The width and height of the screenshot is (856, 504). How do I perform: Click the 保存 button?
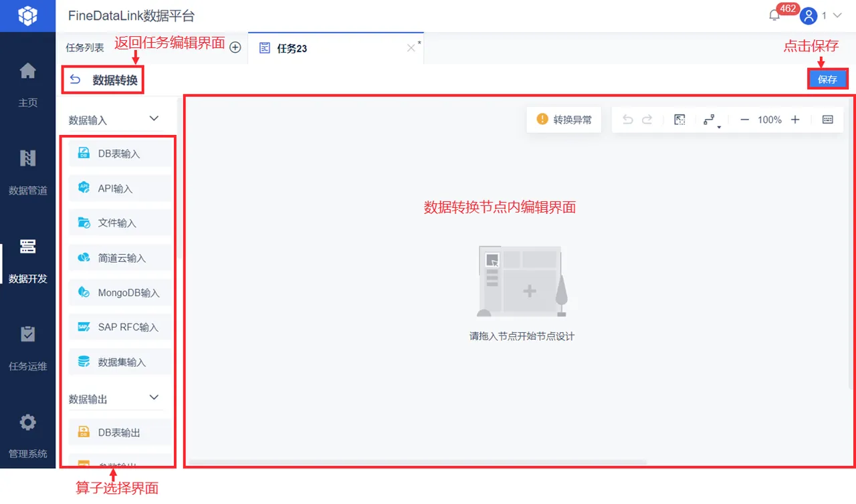tap(827, 79)
